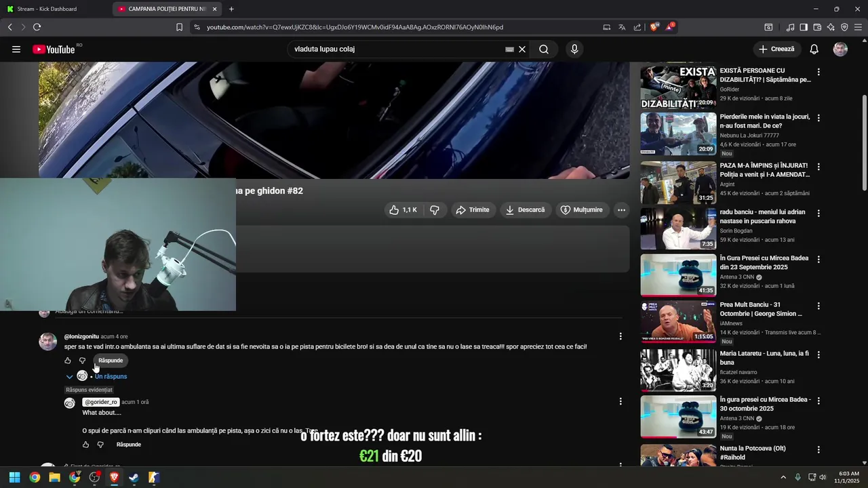Viewport: 868px width, 488px height.
Task: Open a new browser tab
Action: pyautogui.click(x=231, y=9)
